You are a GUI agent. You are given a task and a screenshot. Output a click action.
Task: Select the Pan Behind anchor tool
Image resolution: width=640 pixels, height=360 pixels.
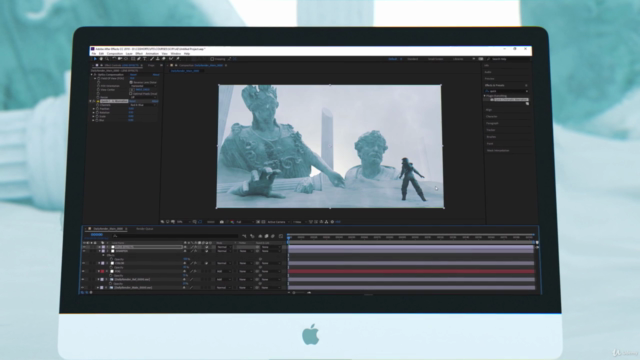tap(126, 59)
